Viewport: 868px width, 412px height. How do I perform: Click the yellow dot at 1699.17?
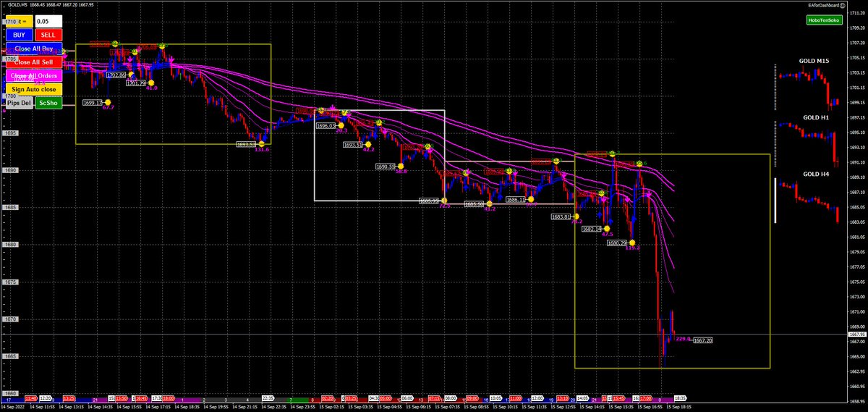[x=107, y=102]
